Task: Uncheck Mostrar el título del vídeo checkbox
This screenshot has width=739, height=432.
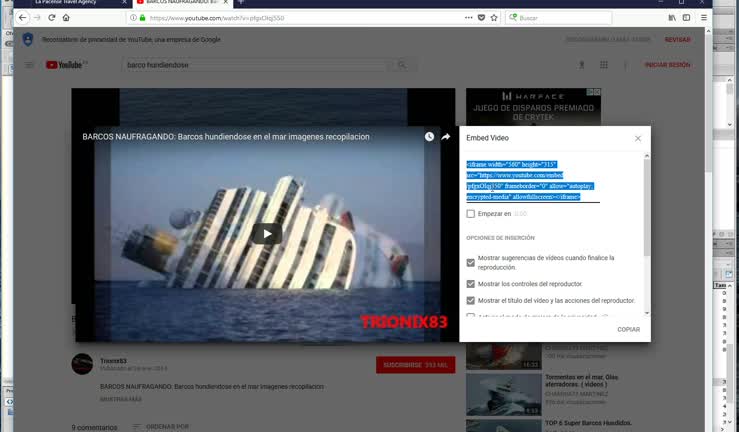Action: (470, 301)
